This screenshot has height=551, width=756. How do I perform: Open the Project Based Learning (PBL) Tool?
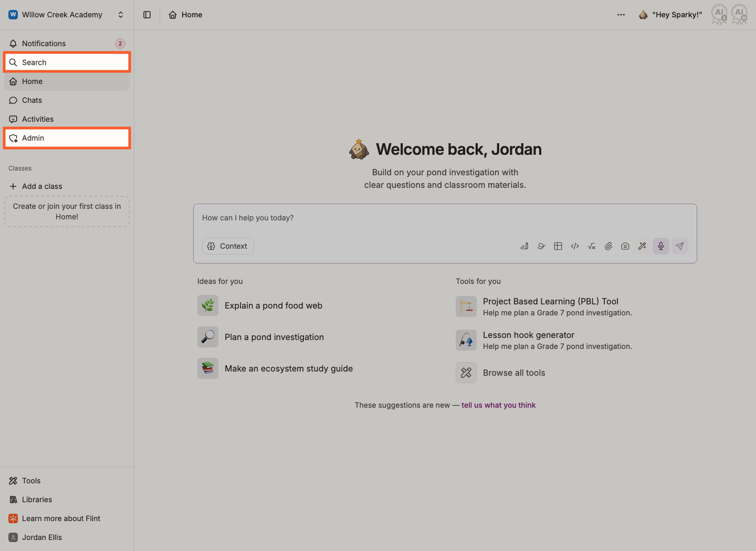coord(544,306)
